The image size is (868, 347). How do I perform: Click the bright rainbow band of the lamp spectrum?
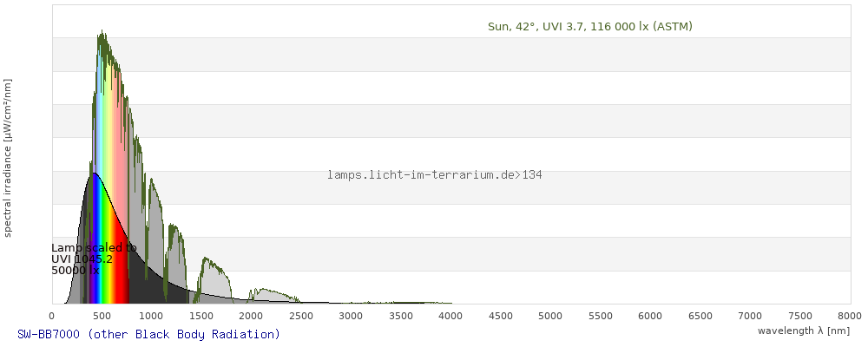[x=108, y=260]
